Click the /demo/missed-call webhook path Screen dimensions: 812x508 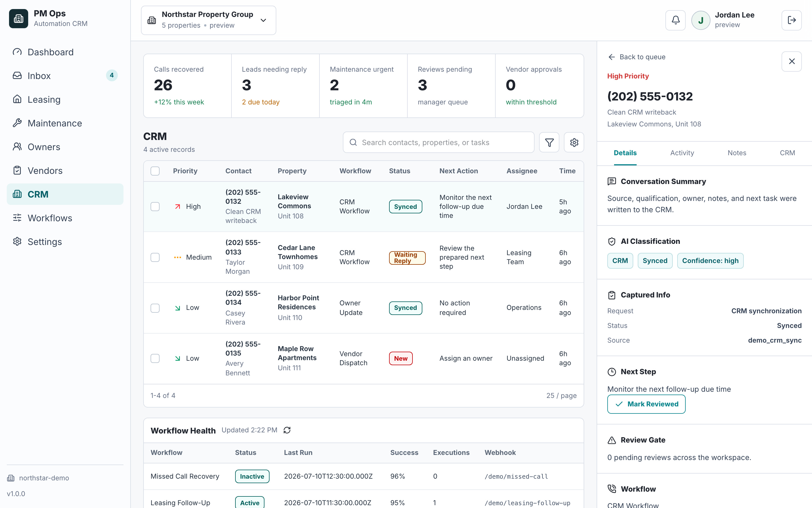(516, 476)
